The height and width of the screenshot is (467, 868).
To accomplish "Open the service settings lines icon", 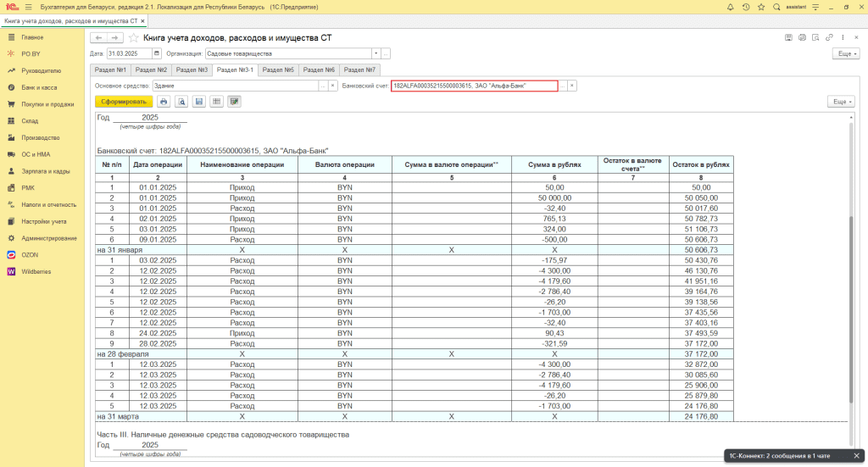I will click(815, 7).
